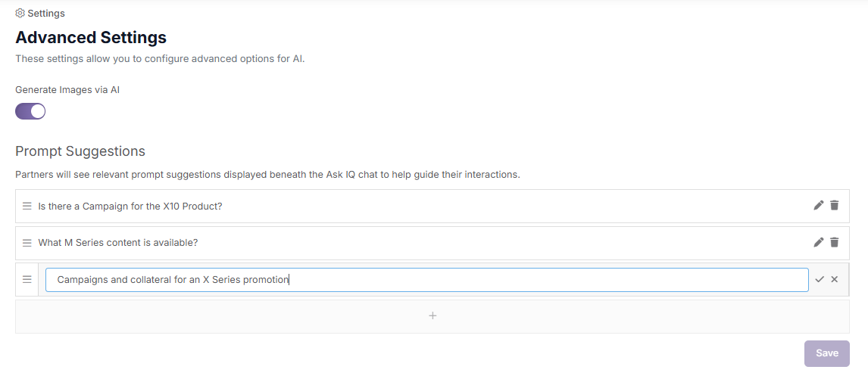Select the X10 Product prompt suggestion text
Image resolution: width=868 pixels, height=379 pixels.
130,206
